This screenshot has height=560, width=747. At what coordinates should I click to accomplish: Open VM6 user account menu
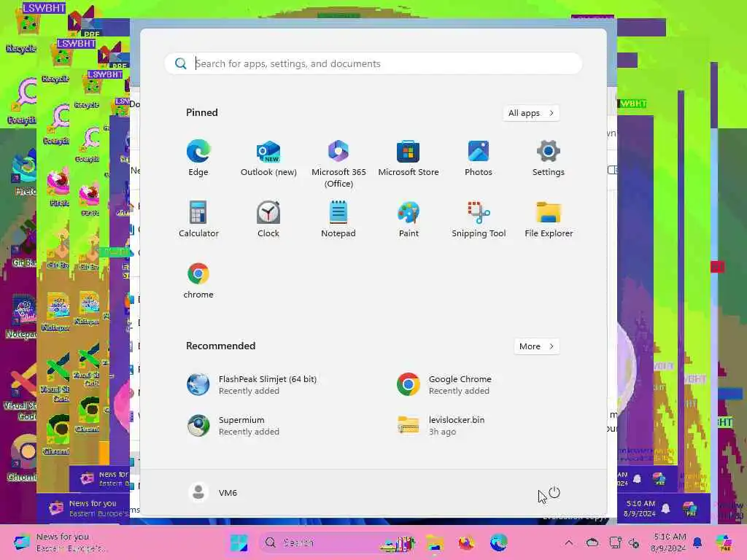pos(212,492)
